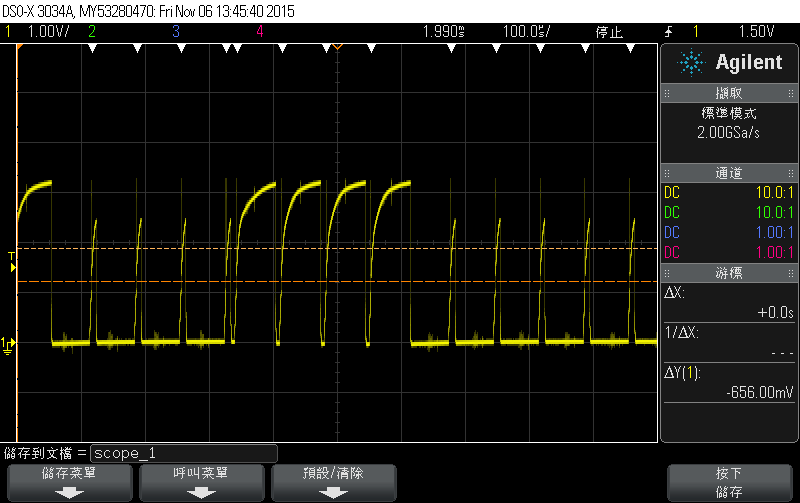Click the rising edge trigger icon
Screen dimensions: 800x503
point(668,32)
